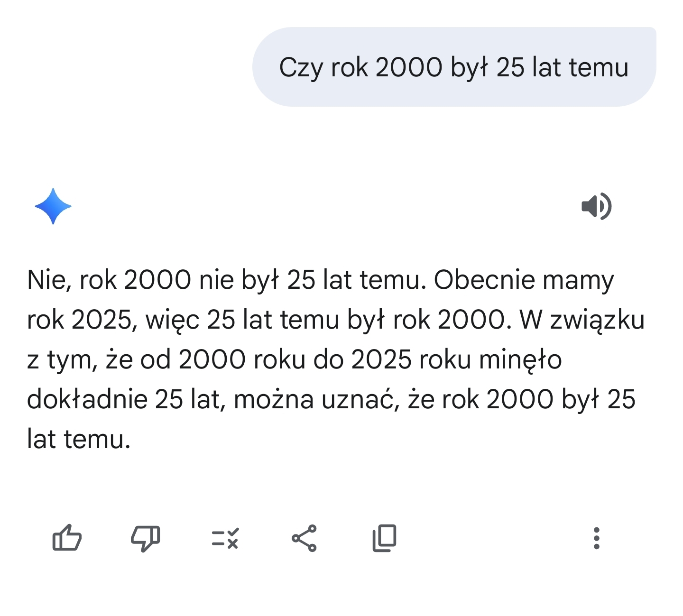Viewport: 683px width, 616px height.
Task: Toggle read-aloud with the speaker icon
Action: point(596,206)
